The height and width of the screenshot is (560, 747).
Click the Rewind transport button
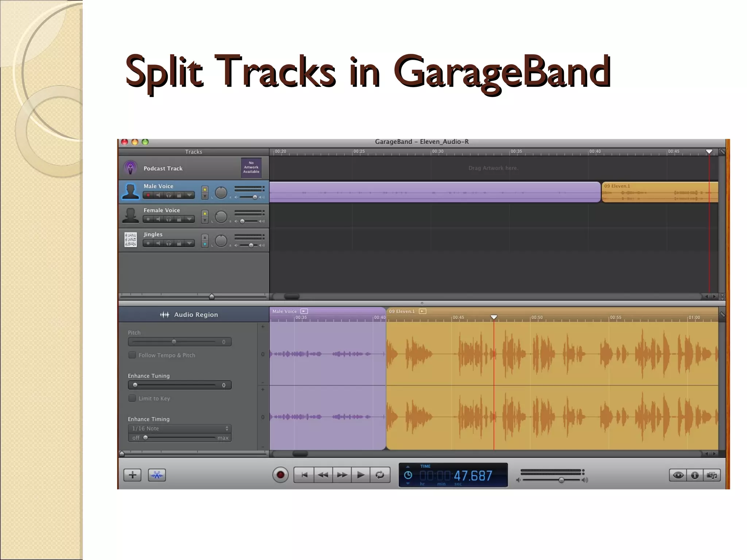click(323, 475)
